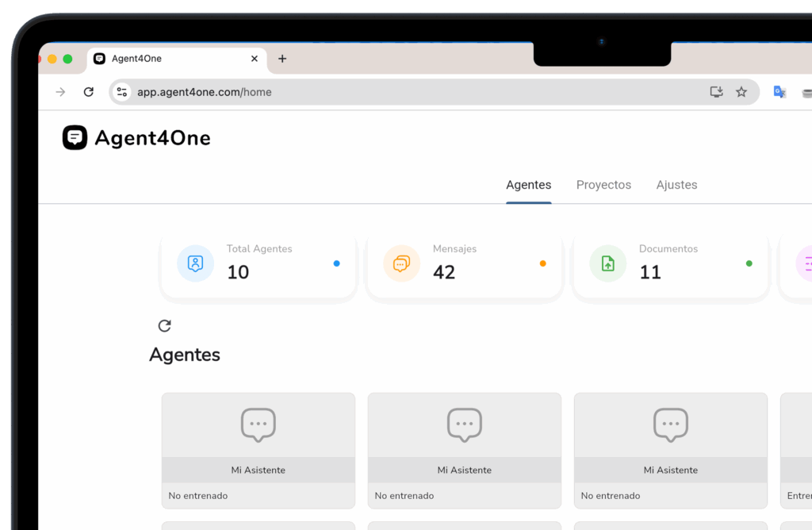Image resolution: width=812 pixels, height=530 pixels.
Task: Click the Total Agentes label
Action: (x=259, y=248)
